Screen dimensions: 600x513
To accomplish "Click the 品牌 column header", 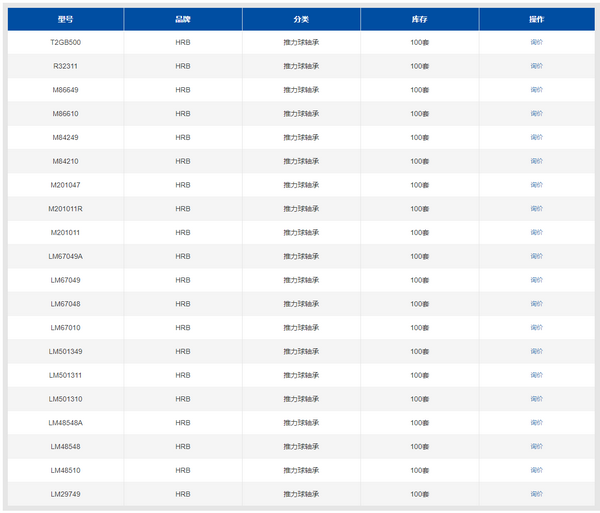I will point(183,19).
